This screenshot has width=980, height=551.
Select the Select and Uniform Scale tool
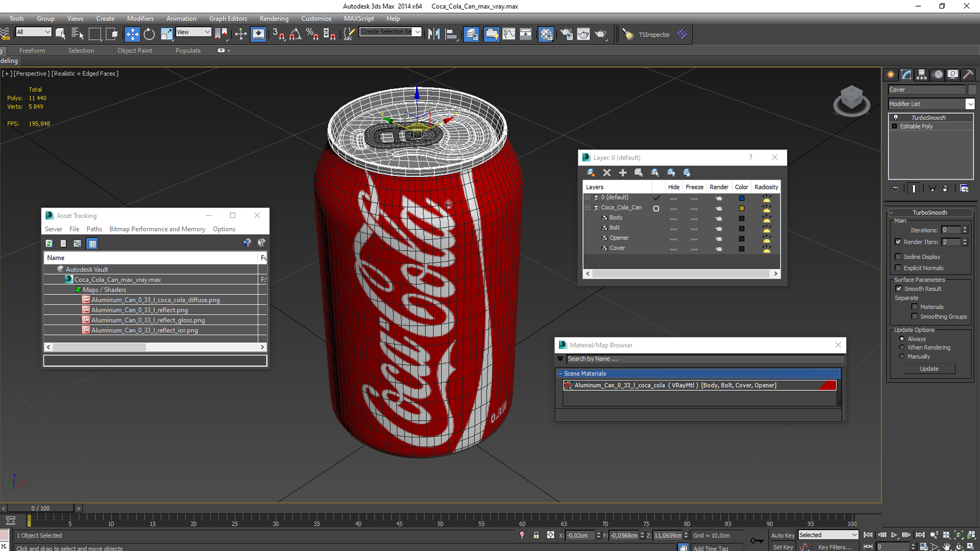tap(166, 34)
